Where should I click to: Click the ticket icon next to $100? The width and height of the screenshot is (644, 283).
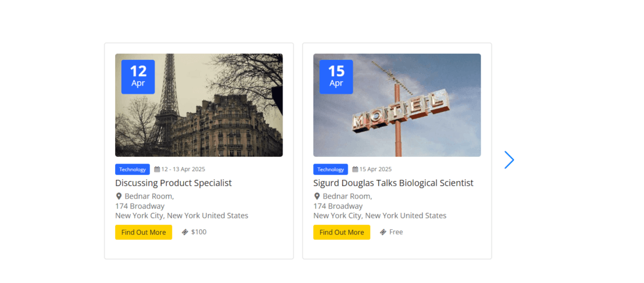click(185, 232)
